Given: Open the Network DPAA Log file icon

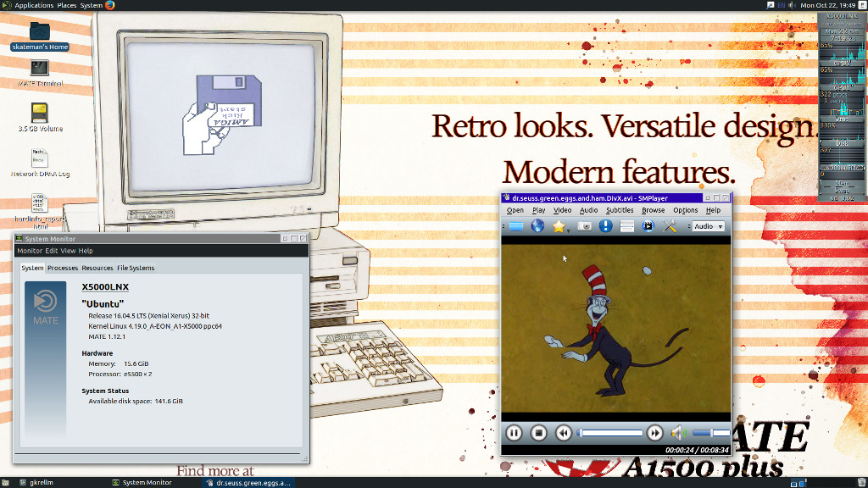Looking at the screenshot, I should pos(39,158).
